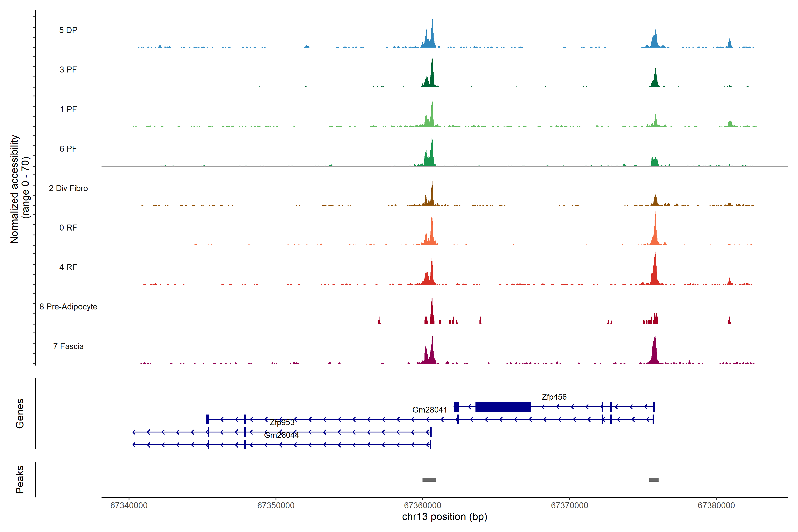Click the 5 DP track label

[x=68, y=30]
